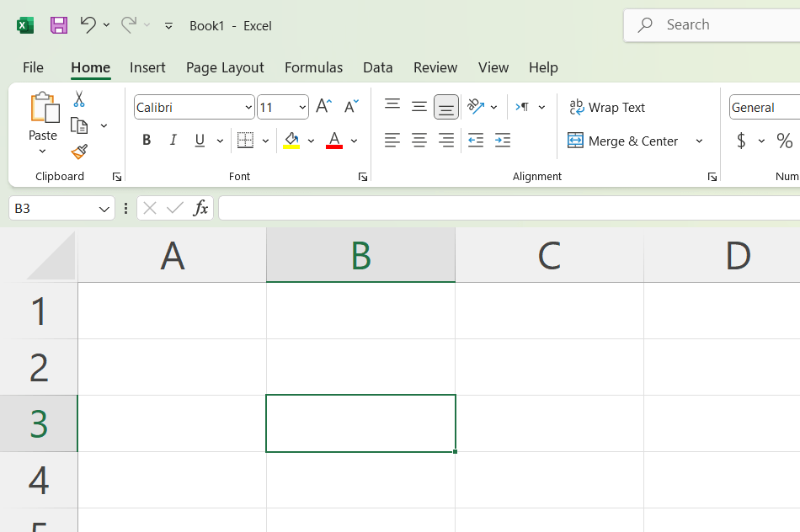Image resolution: width=800 pixels, height=532 pixels.
Task: Click Decrease Indent icon
Action: click(476, 140)
